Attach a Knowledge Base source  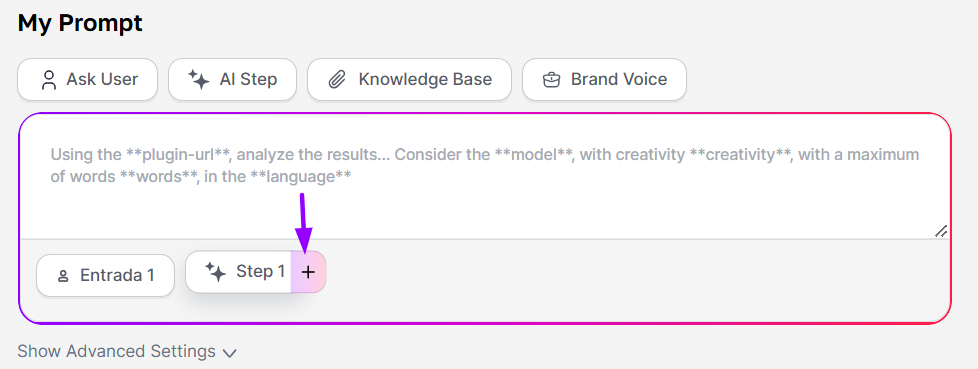(x=409, y=79)
